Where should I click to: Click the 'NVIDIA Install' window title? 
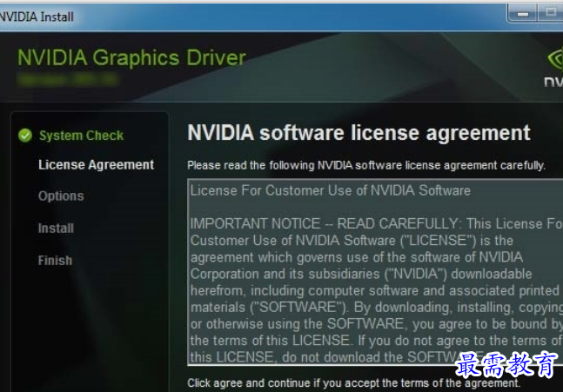tap(37, 17)
